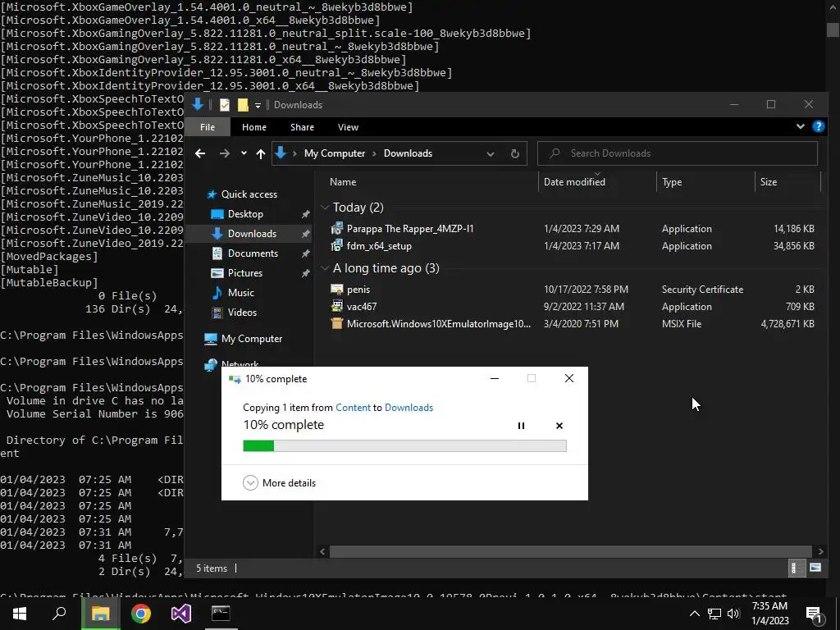Open Music in navigation pane
840x630 pixels.
coord(240,293)
